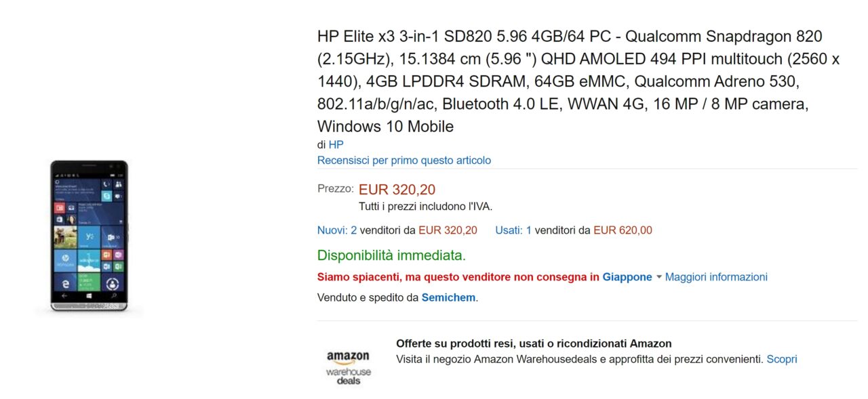Image resolution: width=868 pixels, height=399 pixels.
Task: Click the red 'Siamo spiacenti' delivery warning
Action: (x=458, y=277)
